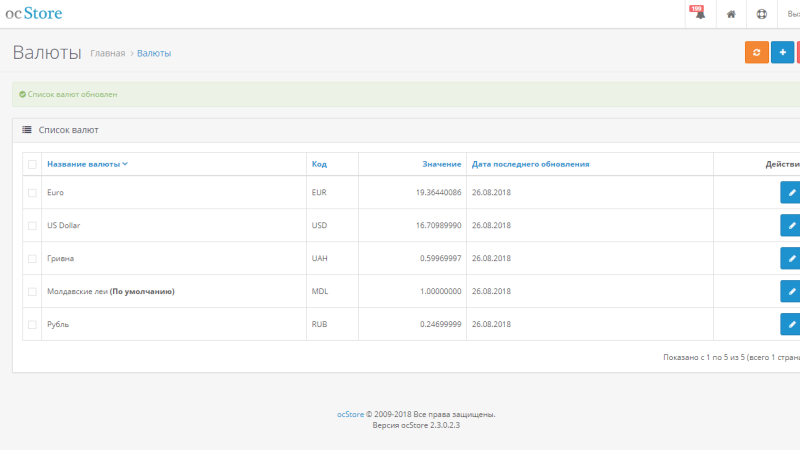
Task: Sort by Значение column header
Action: (441, 164)
